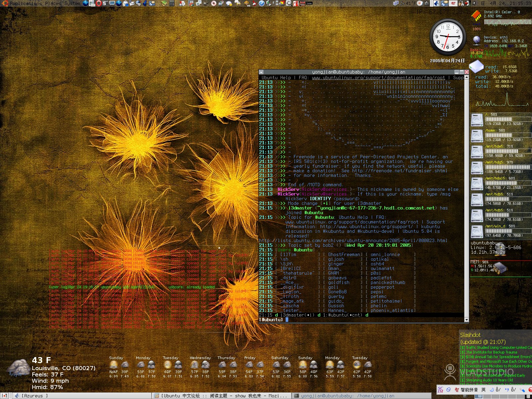Image resolution: width=532 pixels, height=399 pixels.
Task: Click the Intel Celeron CPU monitor chip icon
Action: pos(476,16)
